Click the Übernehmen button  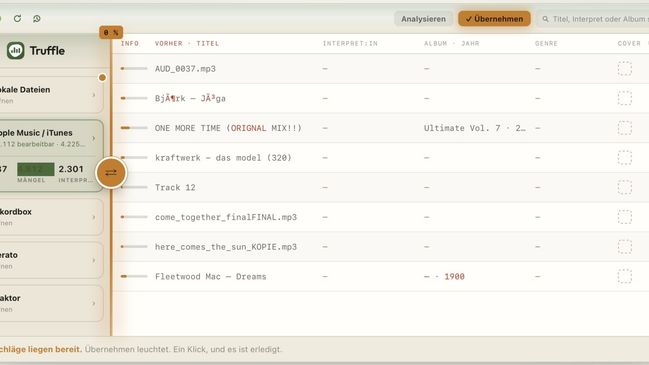click(x=494, y=19)
